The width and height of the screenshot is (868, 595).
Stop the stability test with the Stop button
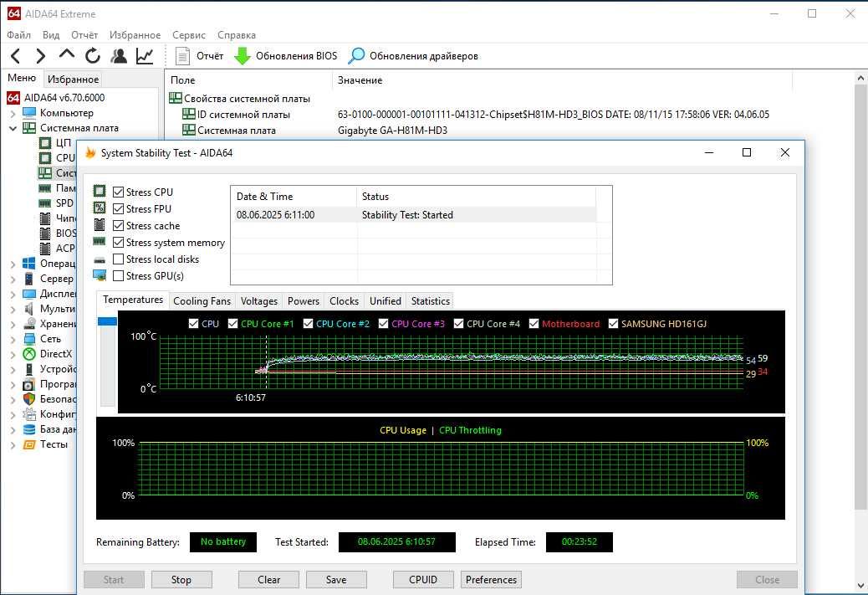point(181,579)
